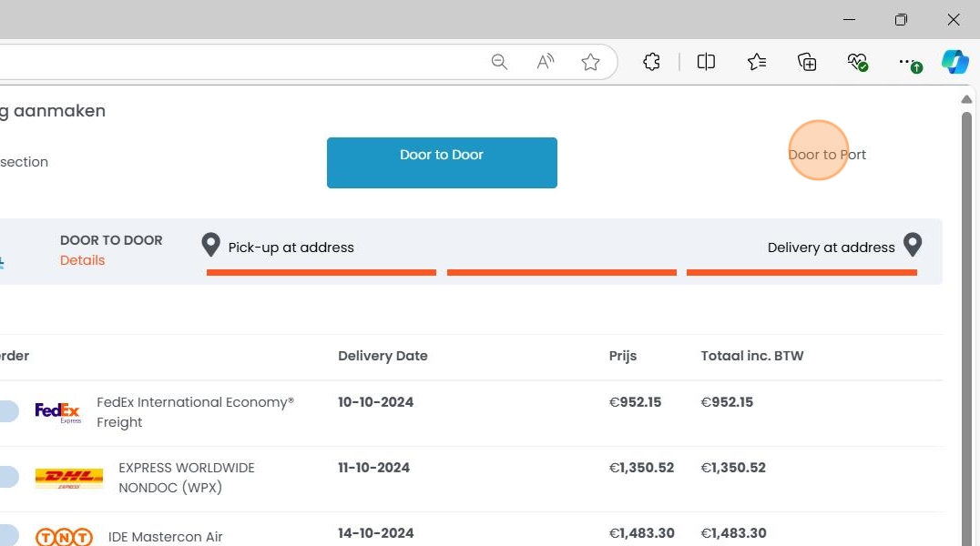Viewport: 980px width, 546px height.
Task: Open the Favorites list icon
Action: pos(756,62)
